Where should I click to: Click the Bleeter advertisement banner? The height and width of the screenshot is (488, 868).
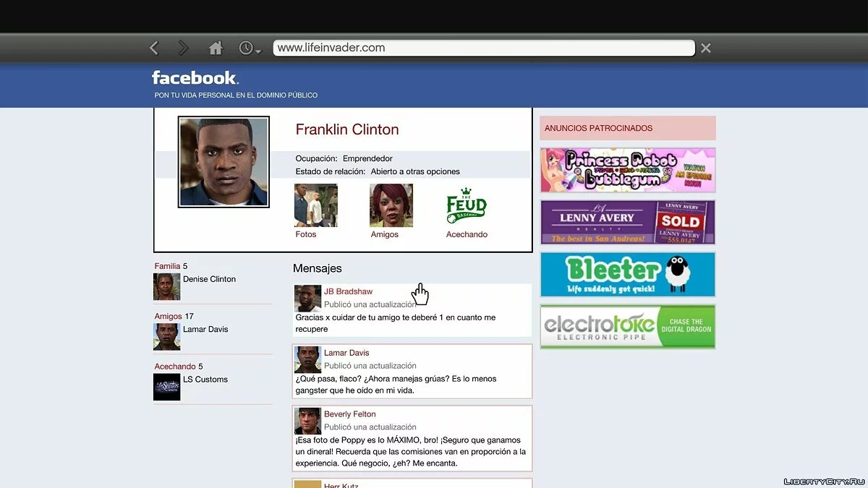(x=627, y=275)
